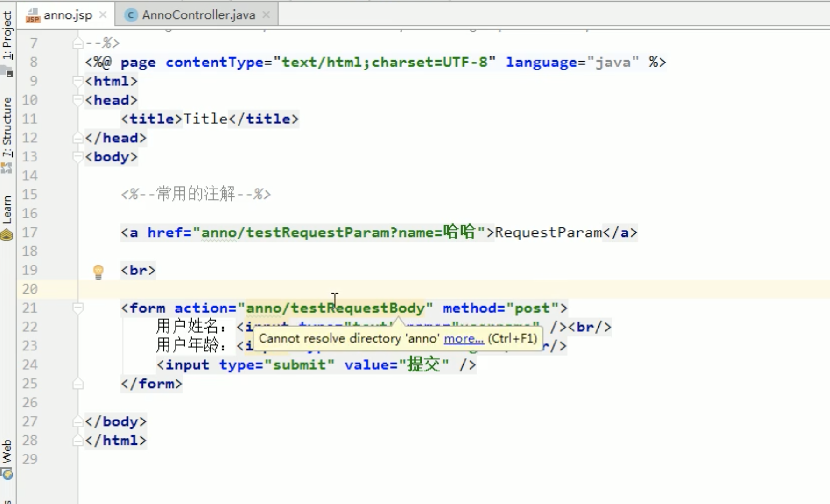Click the 'submit' type value on line 24
The height and width of the screenshot is (504, 830).
[x=299, y=364]
